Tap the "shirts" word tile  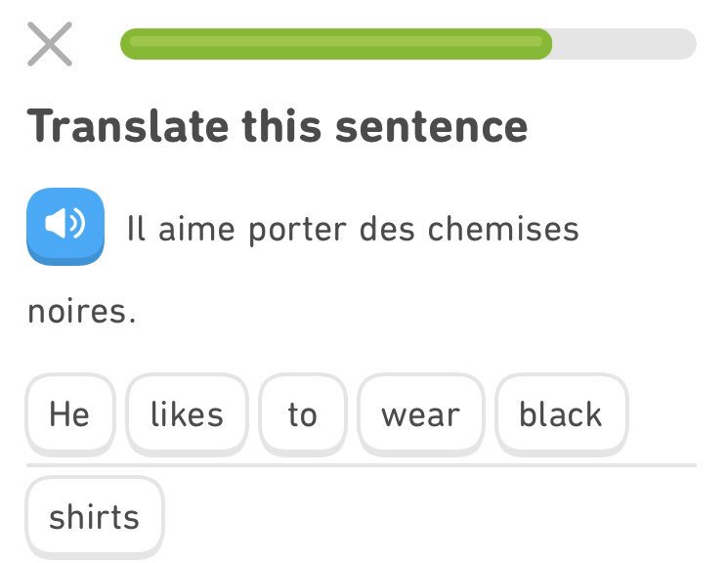tap(95, 517)
